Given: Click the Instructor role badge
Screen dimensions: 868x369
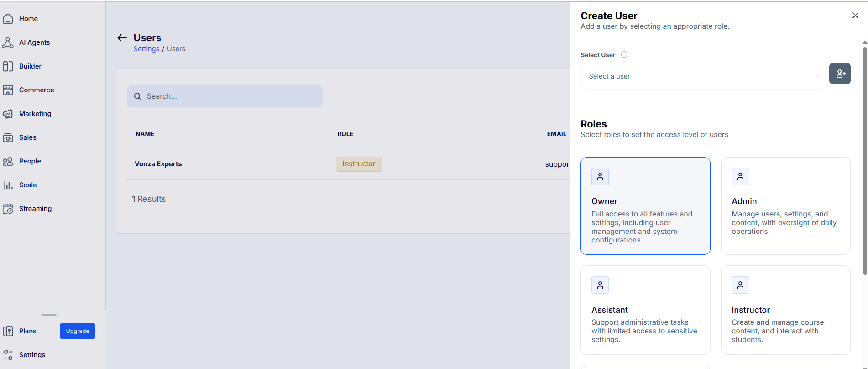Looking at the screenshot, I should (359, 164).
